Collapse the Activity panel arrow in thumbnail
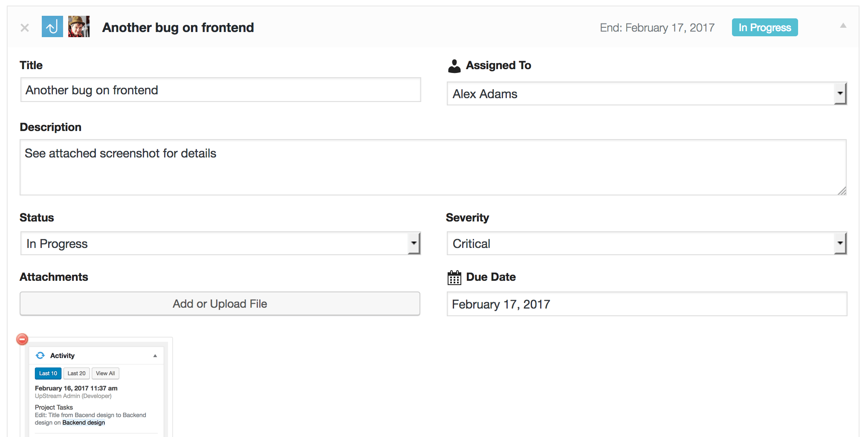 coord(155,356)
